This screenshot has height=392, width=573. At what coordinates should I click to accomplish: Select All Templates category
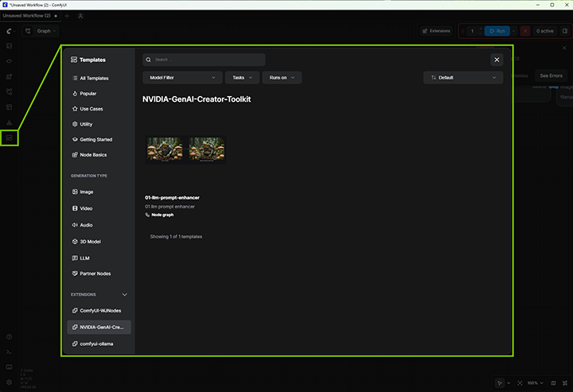coord(99,78)
